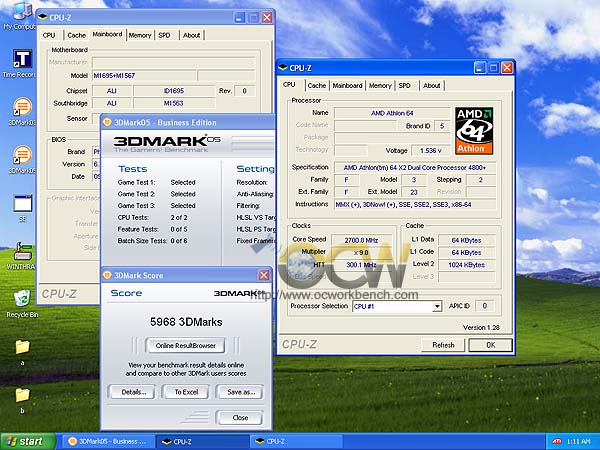Export score with To Excel button
Image resolution: width=600 pixels, height=450 pixels.
click(x=186, y=392)
